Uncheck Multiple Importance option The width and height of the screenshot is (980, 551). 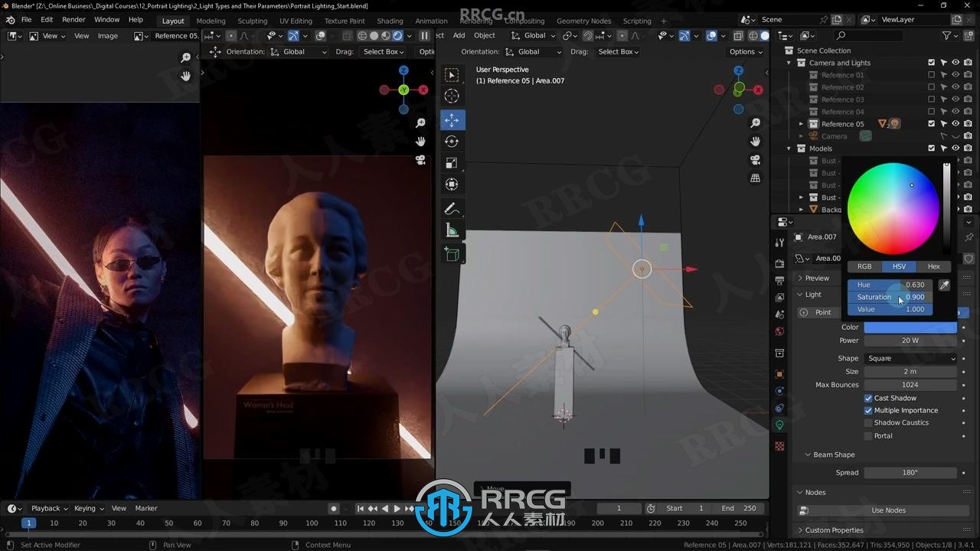[x=868, y=410]
